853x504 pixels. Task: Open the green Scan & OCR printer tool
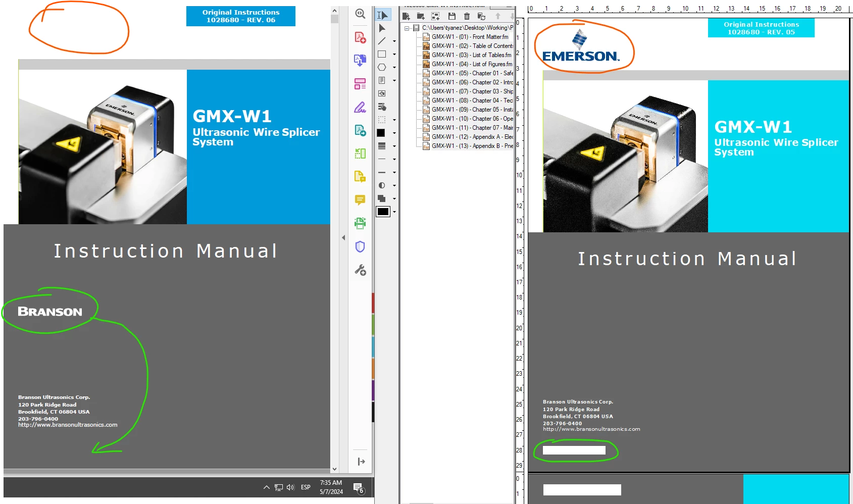(x=360, y=223)
